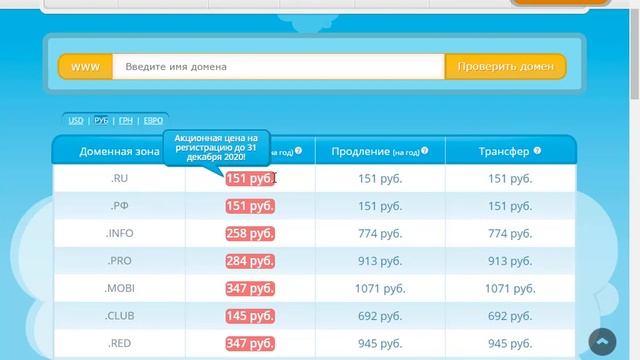Click the .RU renewal price 151 руб.
The width and height of the screenshot is (640, 360).
380,178
